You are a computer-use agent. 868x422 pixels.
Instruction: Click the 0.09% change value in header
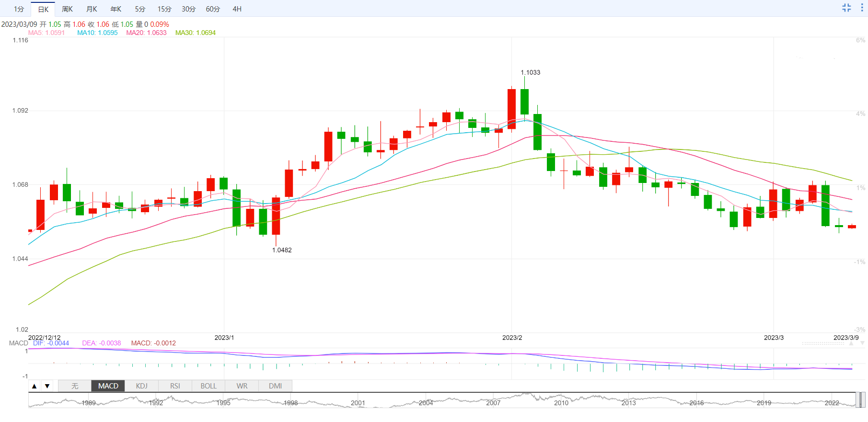160,24
